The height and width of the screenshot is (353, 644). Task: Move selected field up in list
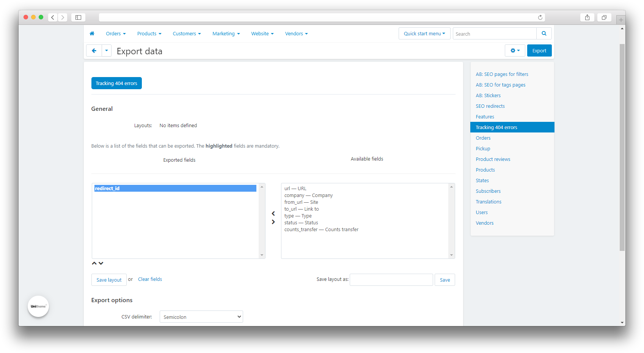(94, 263)
